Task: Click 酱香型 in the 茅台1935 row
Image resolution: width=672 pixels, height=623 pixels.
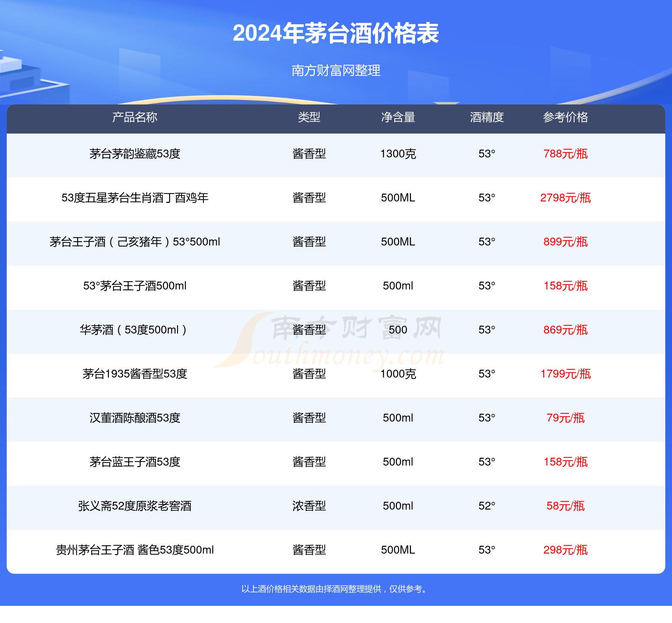Action: pos(309,374)
